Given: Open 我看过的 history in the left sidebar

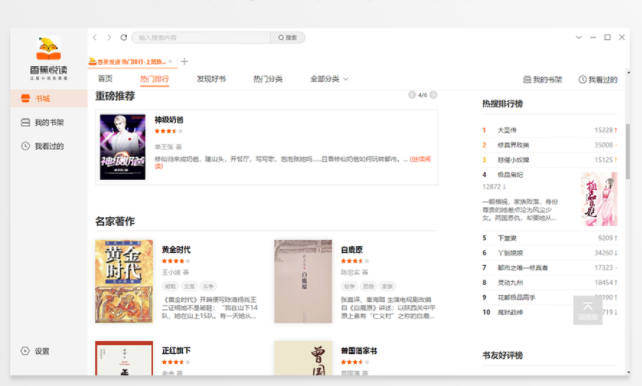Looking at the screenshot, I should [42, 146].
